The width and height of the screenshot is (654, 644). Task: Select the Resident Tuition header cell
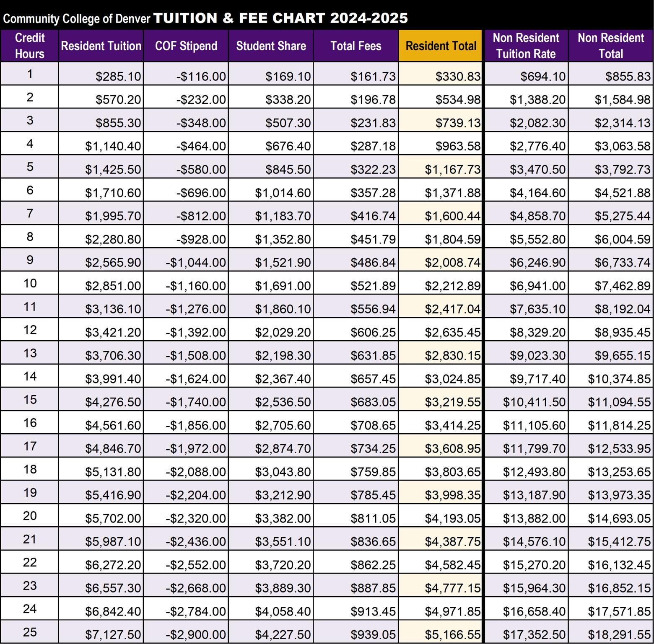101,46
